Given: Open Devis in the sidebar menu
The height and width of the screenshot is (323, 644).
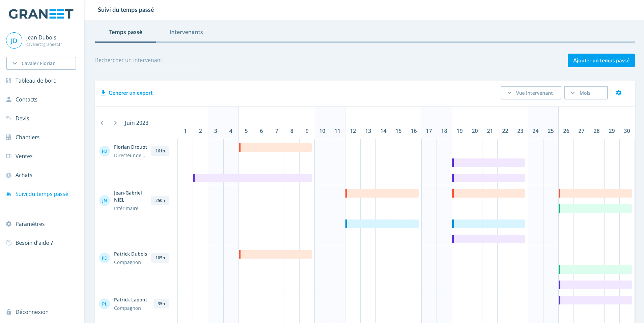Looking at the screenshot, I should coord(22,118).
